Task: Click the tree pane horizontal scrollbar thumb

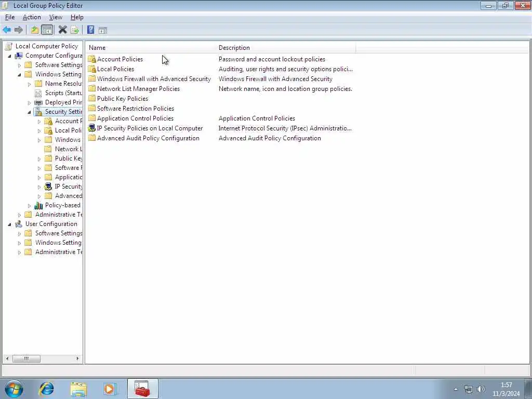Action: (x=26, y=358)
